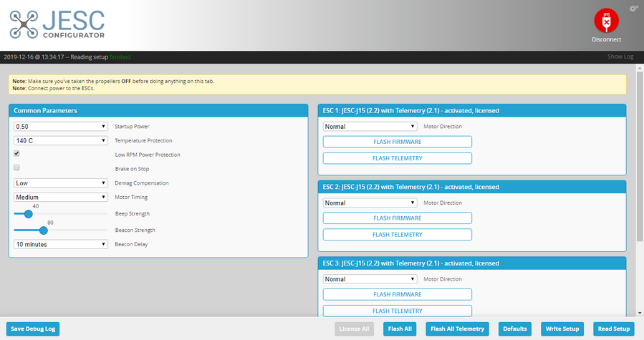Click Flash Firmware for ESC 3

(x=397, y=294)
